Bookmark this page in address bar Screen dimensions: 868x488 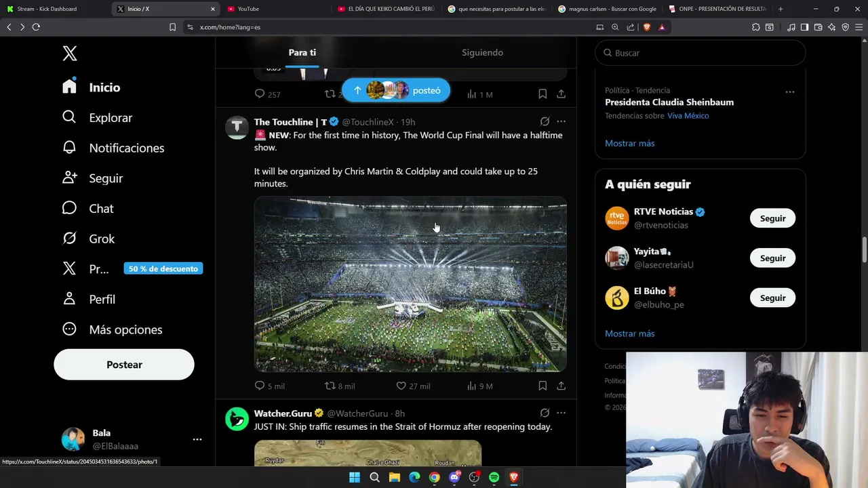point(172,27)
